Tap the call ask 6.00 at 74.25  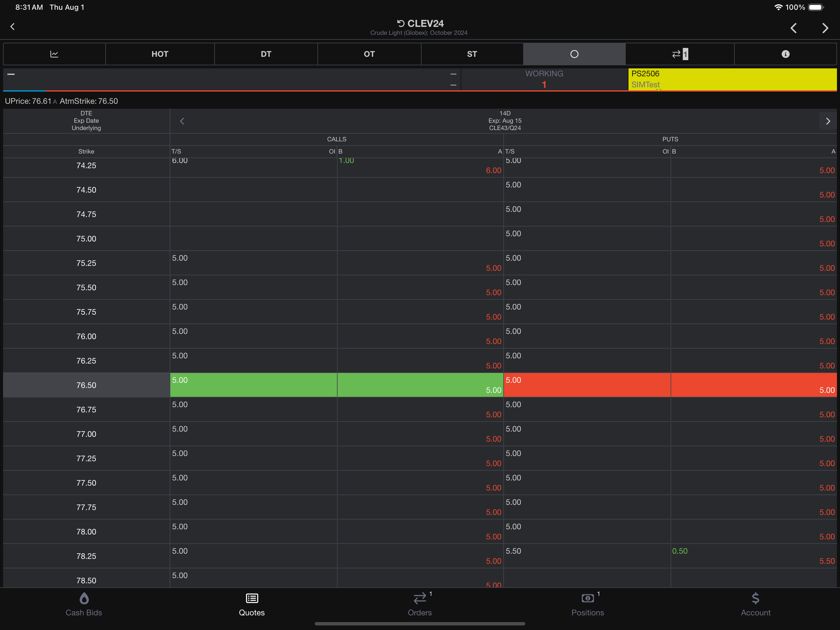click(x=493, y=171)
